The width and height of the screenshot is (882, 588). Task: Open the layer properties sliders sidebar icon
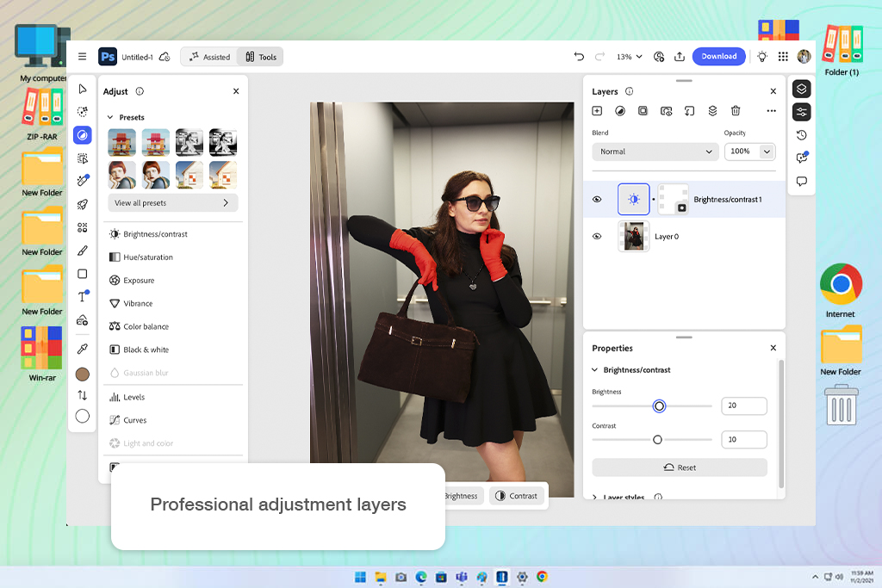802,112
